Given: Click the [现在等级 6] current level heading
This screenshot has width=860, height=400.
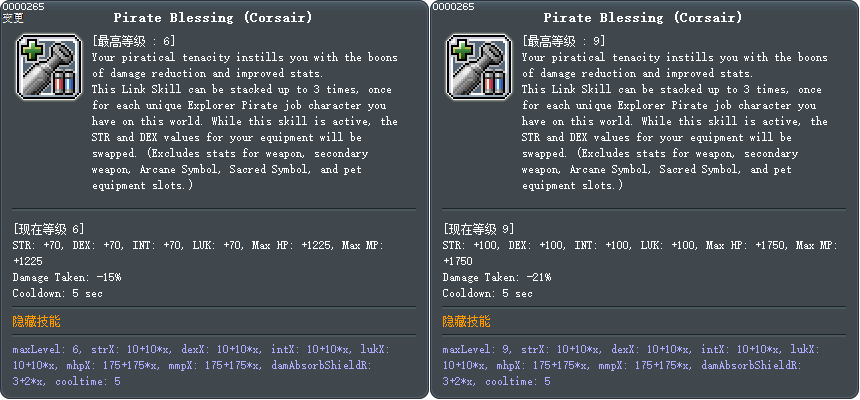Looking at the screenshot, I should 49,229.
